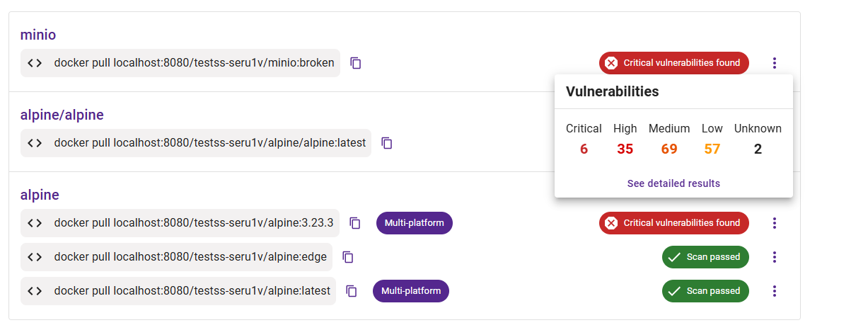Open the three-dot menu for alpine:edge
This screenshot has width=868, height=330.
tap(775, 257)
